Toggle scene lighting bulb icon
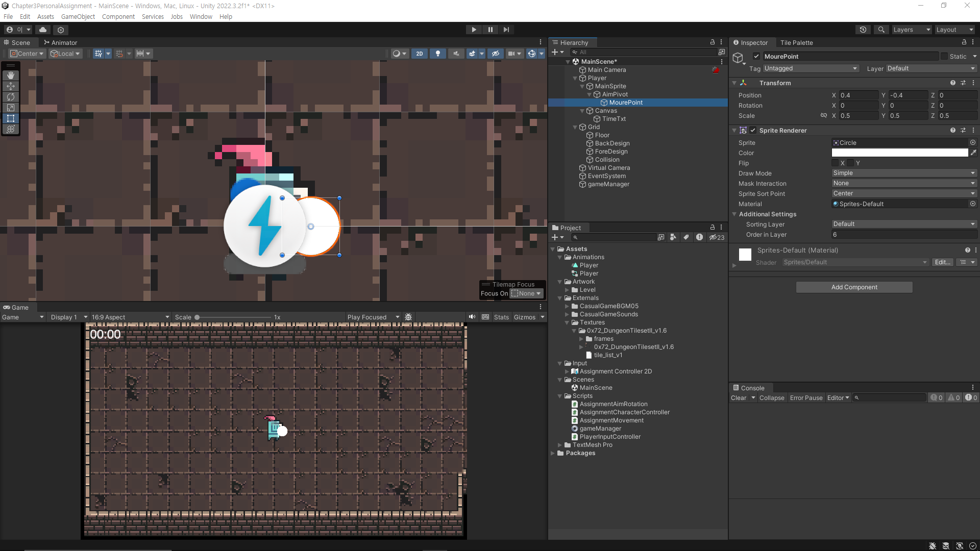Viewport: 980px width, 551px height. [x=437, y=54]
